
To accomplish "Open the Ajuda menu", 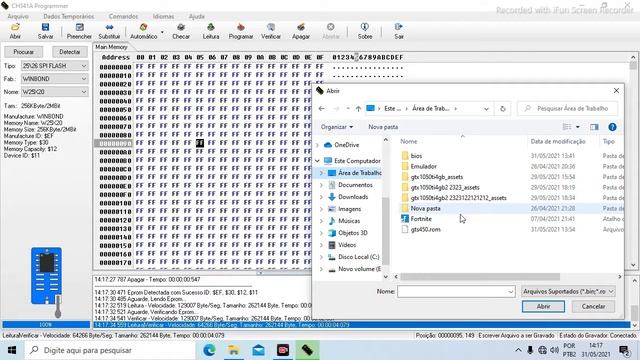I will (x=196, y=16).
